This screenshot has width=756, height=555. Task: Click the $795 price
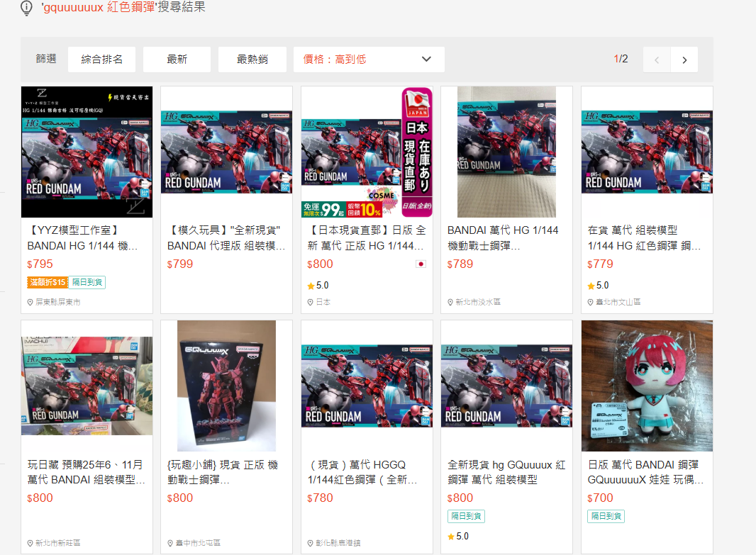point(40,264)
